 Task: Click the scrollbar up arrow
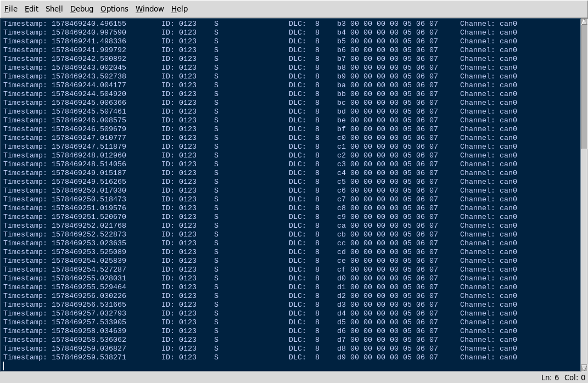tap(584, 22)
